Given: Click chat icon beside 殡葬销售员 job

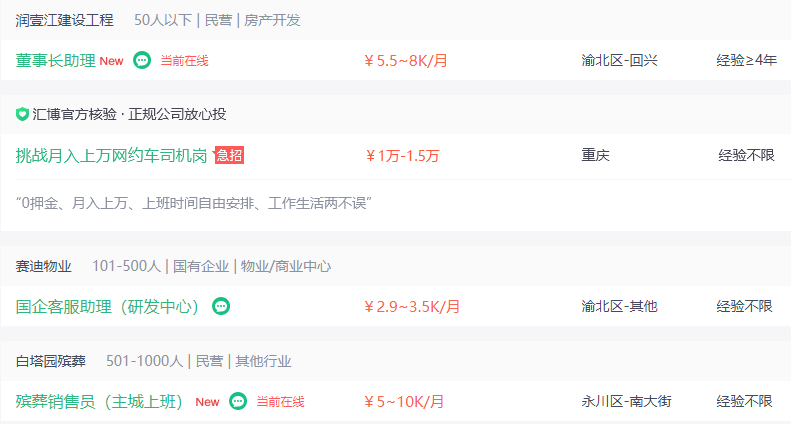Looking at the screenshot, I should [238, 401].
